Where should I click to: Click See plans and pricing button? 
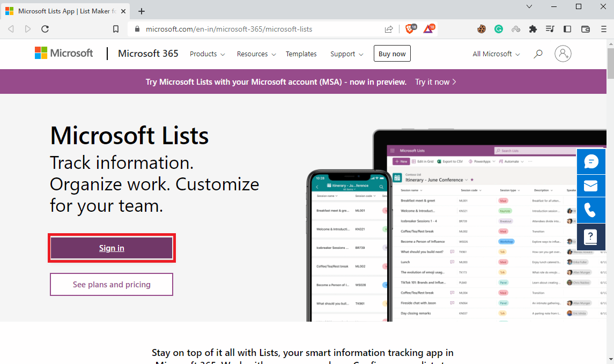112,285
